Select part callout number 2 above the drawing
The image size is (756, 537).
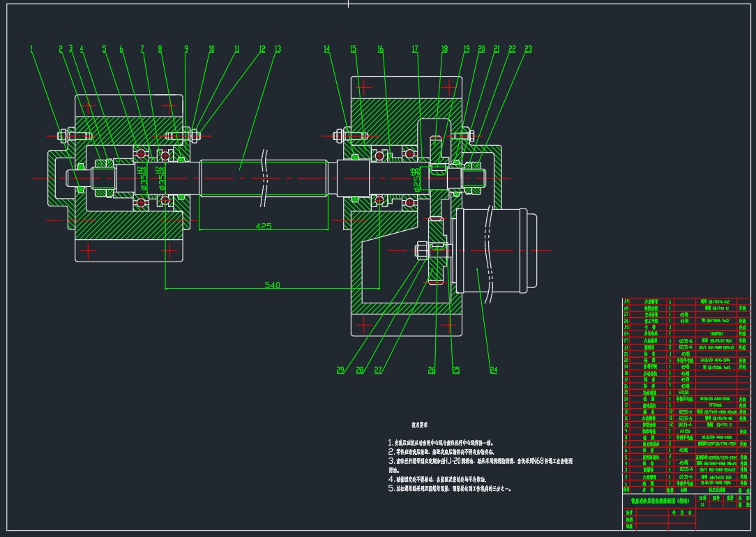click(61, 50)
